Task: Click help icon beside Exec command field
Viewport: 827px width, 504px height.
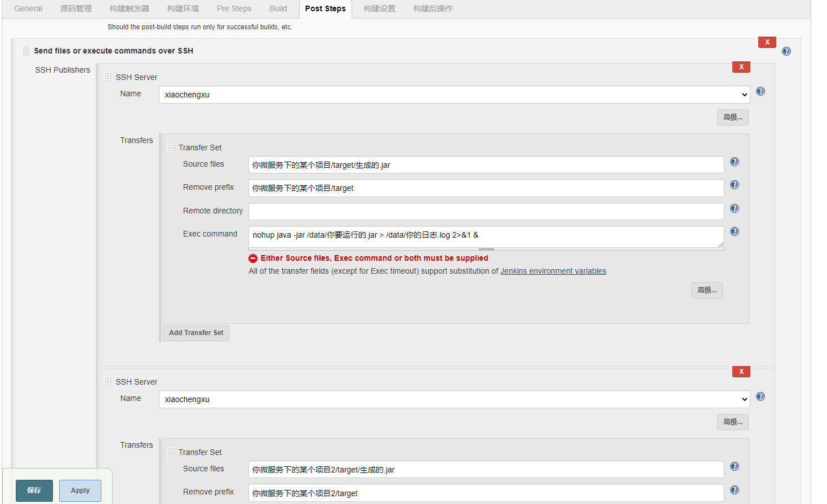Action: pos(734,232)
